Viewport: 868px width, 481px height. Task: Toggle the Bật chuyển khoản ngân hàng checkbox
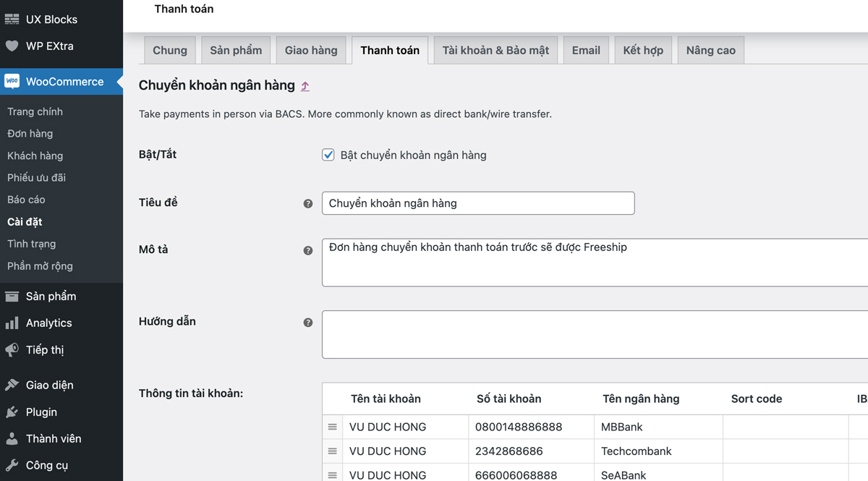[328, 155]
